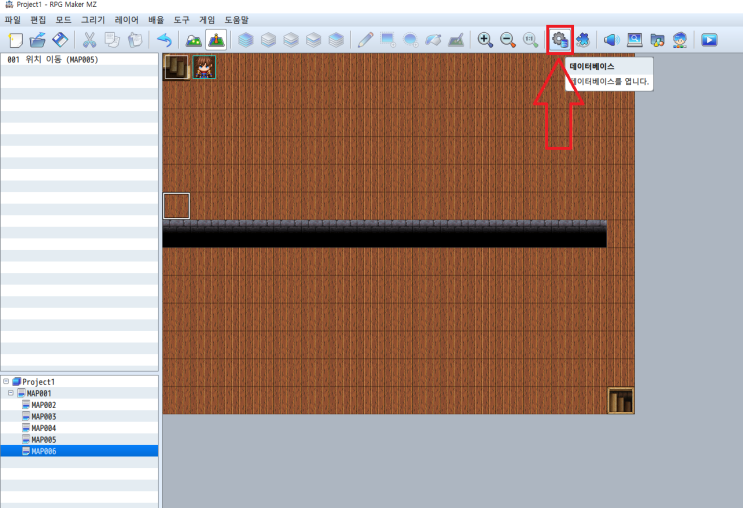Create a new project with toolbar icon
The width and height of the screenshot is (743, 508).
click(16, 40)
